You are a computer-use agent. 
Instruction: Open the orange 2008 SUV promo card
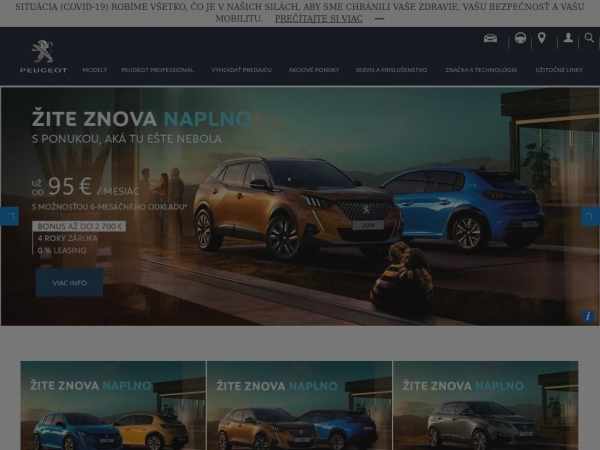[299, 406]
